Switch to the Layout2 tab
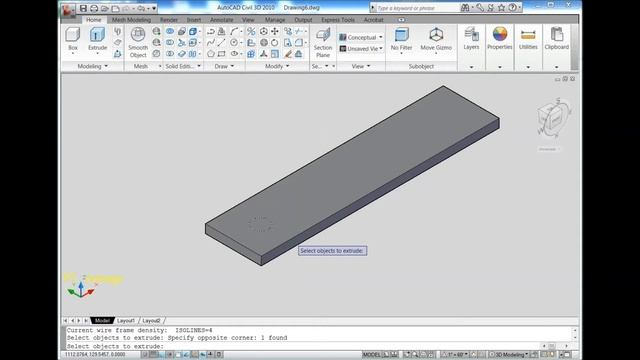The width and height of the screenshot is (640, 360). point(151,321)
